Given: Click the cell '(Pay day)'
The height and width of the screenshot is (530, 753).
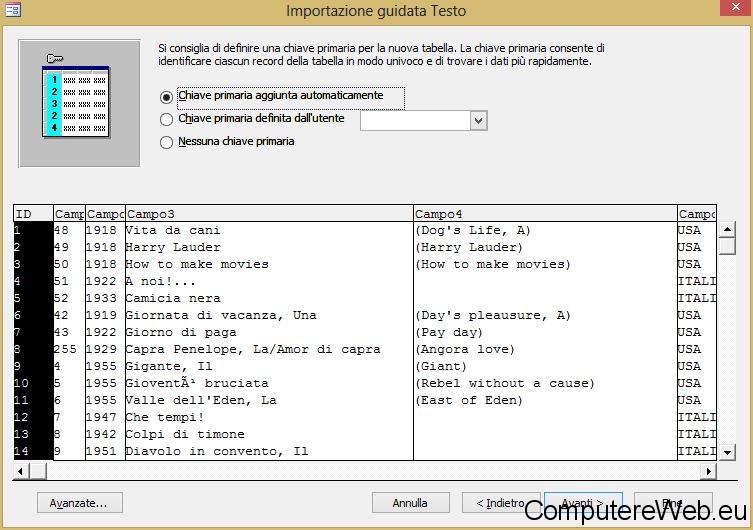Looking at the screenshot, I should point(546,332).
